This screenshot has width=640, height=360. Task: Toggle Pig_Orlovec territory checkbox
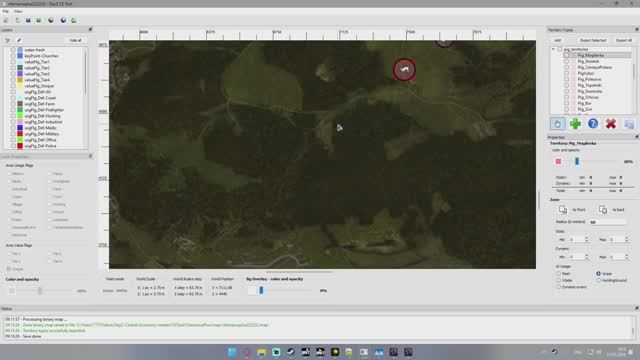(x=566, y=98)
